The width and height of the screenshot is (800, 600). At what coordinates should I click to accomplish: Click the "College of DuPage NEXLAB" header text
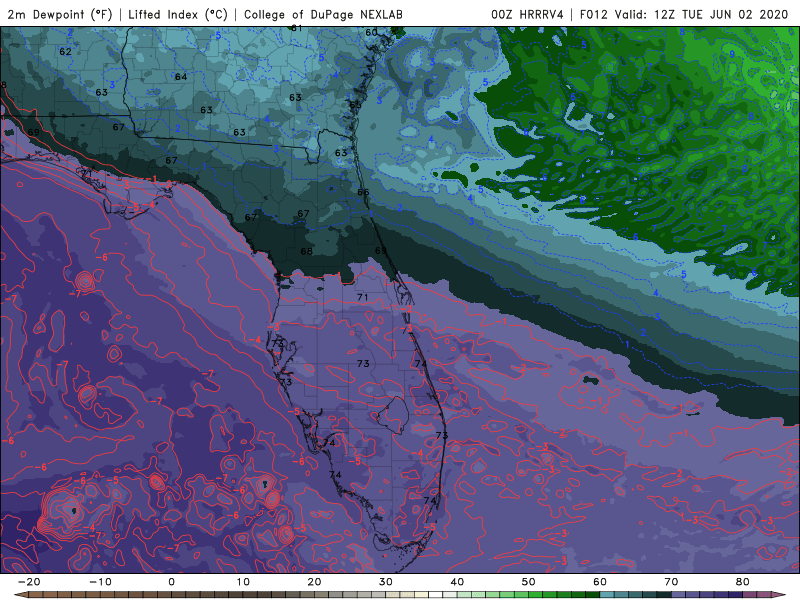323,14
